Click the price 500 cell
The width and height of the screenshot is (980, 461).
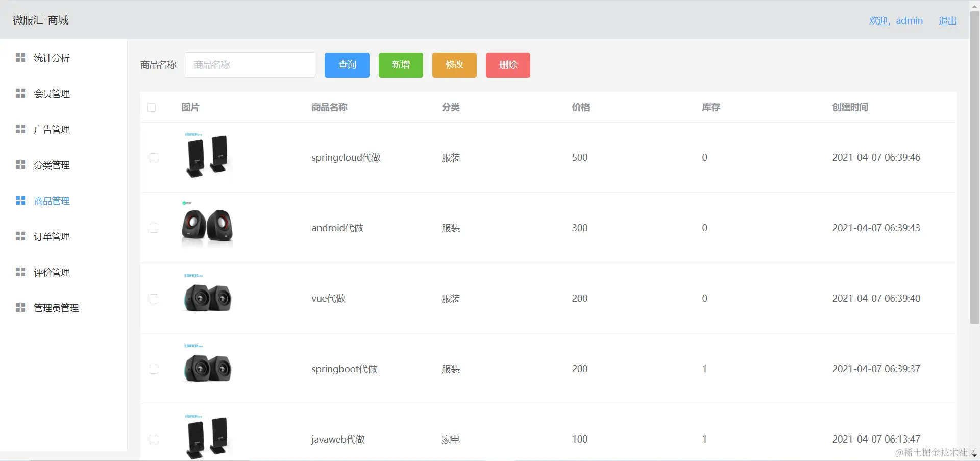pyautogui.click(x=580, y=158)
